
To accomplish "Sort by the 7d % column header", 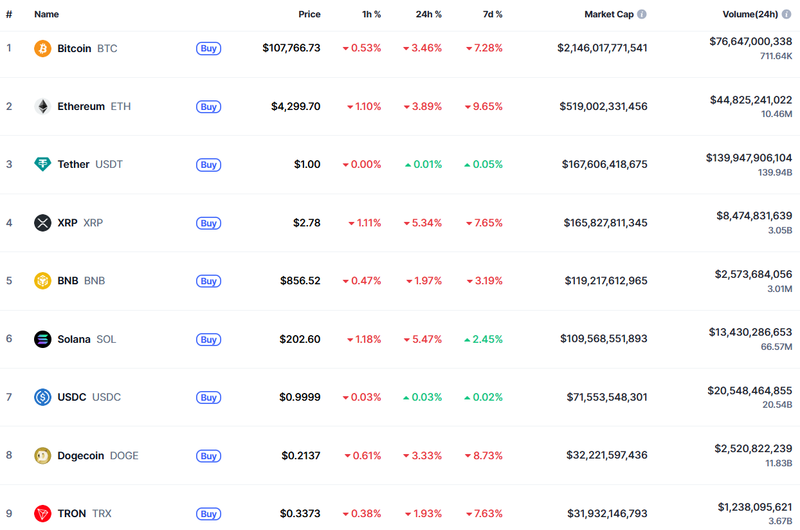I will pos(491,15).
